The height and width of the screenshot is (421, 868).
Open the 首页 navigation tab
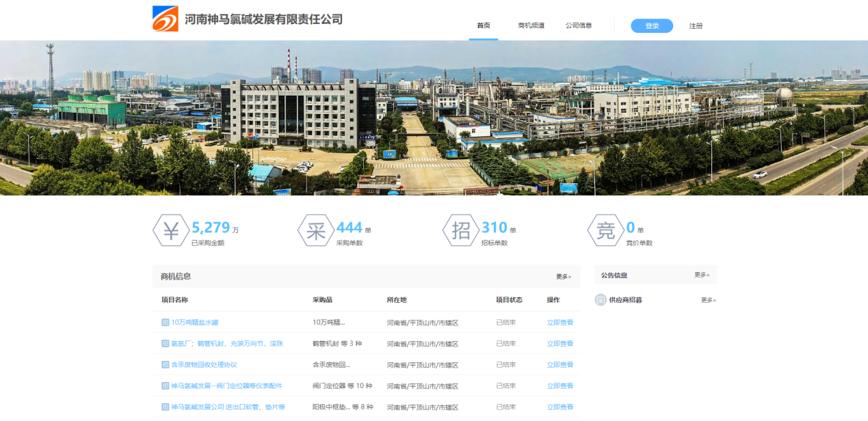[484, 26]
